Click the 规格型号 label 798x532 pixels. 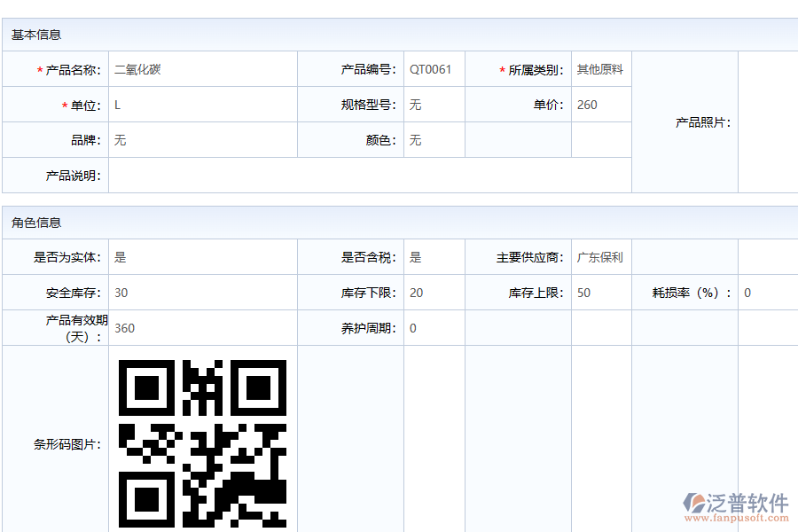coord(369,105)
